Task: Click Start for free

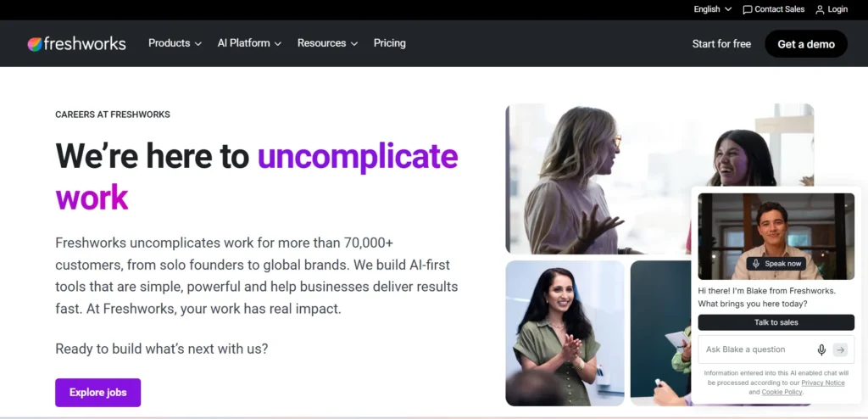Action: [x=721, y=44]
